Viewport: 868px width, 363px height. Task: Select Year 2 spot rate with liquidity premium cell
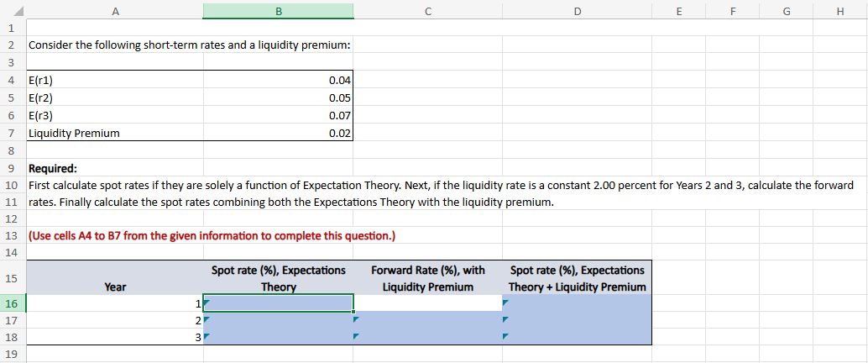(x=577, y=320)
